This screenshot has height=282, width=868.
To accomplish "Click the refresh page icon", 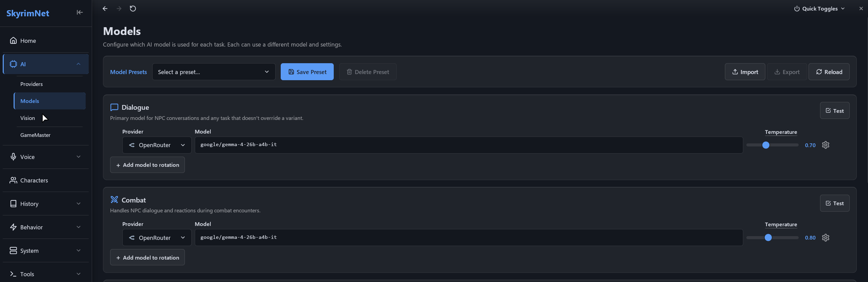I will point(133,8).
